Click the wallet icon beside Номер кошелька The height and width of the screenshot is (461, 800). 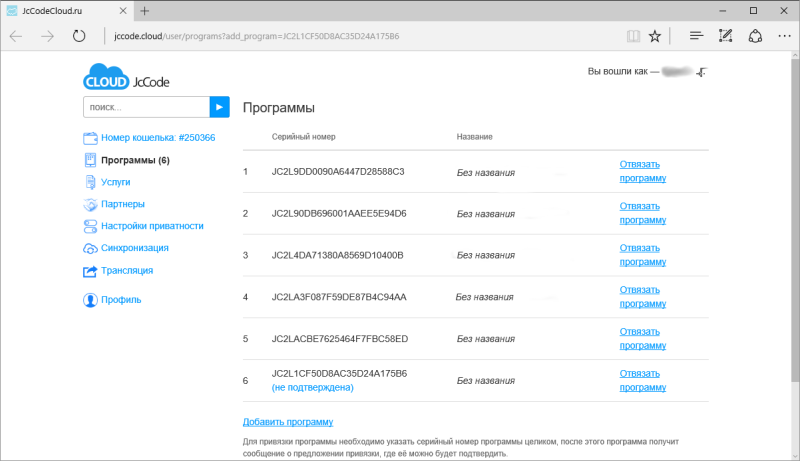coord(90,138)
